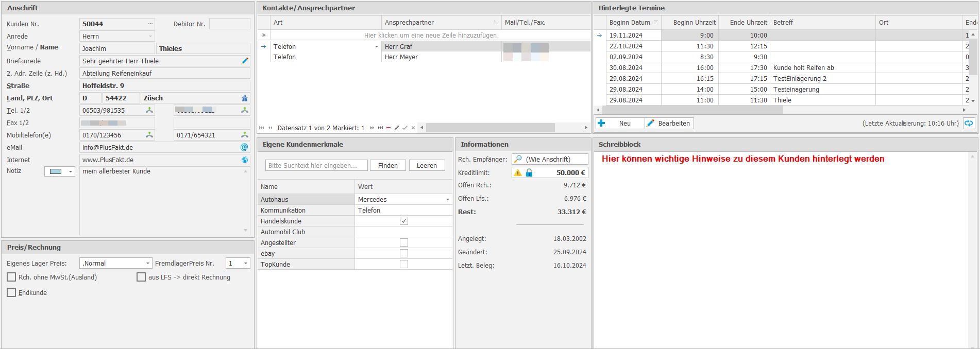The height and width of the screenshot is (349, 980).
Task: Click the email @ icon beside info@PlusFakt.de
Action: [x=245, y=147]
